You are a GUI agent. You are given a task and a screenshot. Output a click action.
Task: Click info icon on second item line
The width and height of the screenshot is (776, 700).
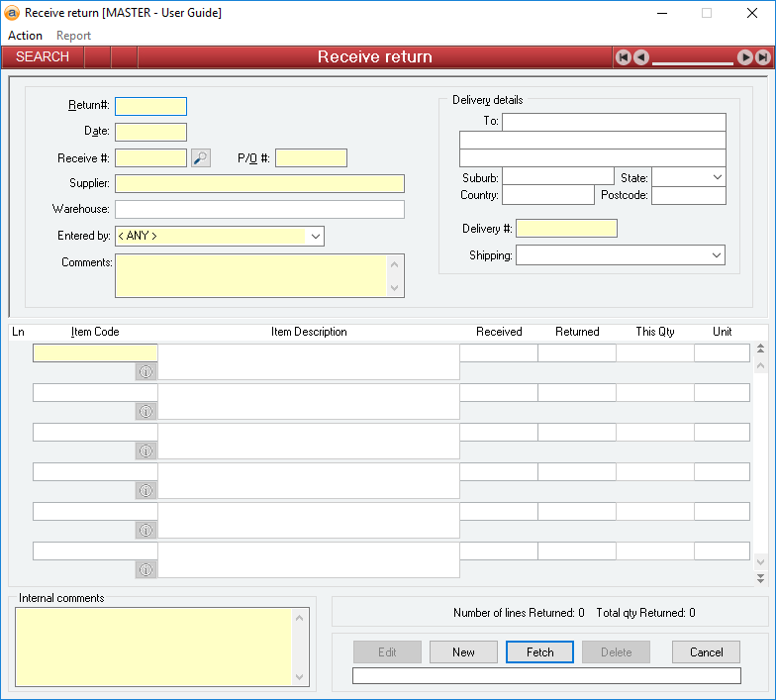[145, 411]
